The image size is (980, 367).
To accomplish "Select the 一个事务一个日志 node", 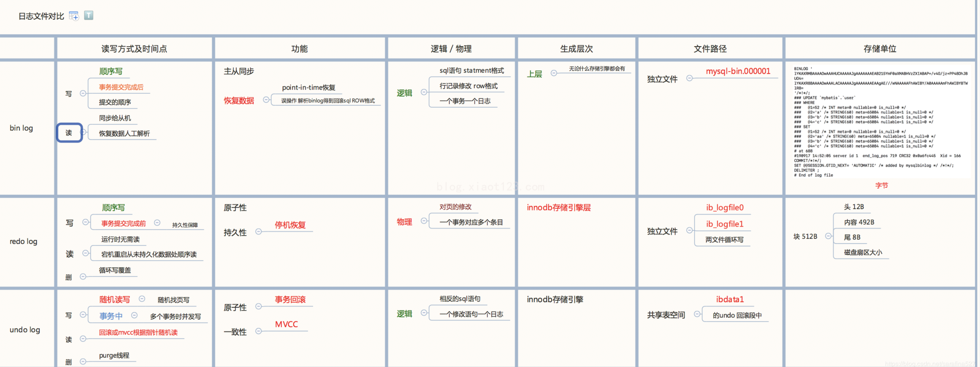I will [x=465, y=101].
